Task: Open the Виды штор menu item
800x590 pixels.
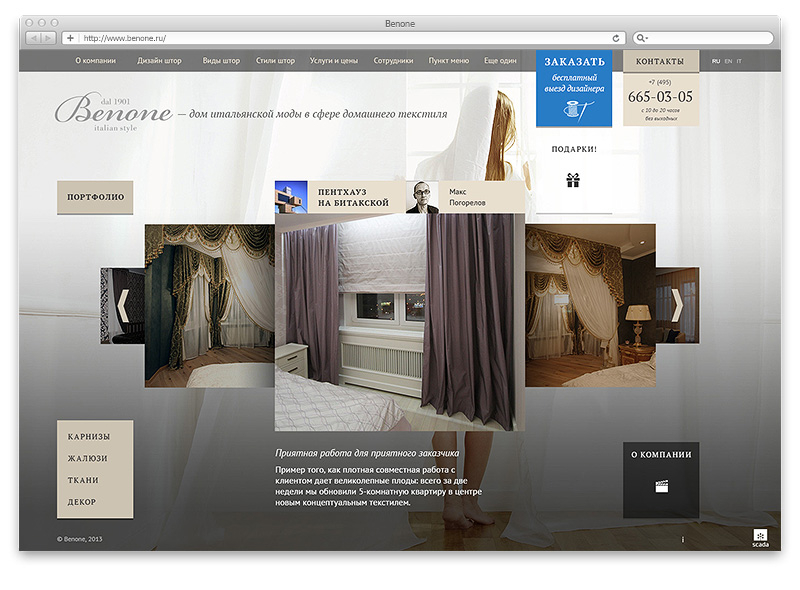Action: (x=221, y=61)
